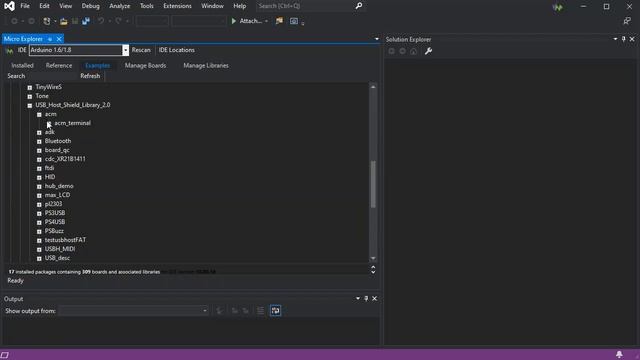This screenshot has height=360, width=640.
Task: Open the Extensions menu
Action: (177, 6)
